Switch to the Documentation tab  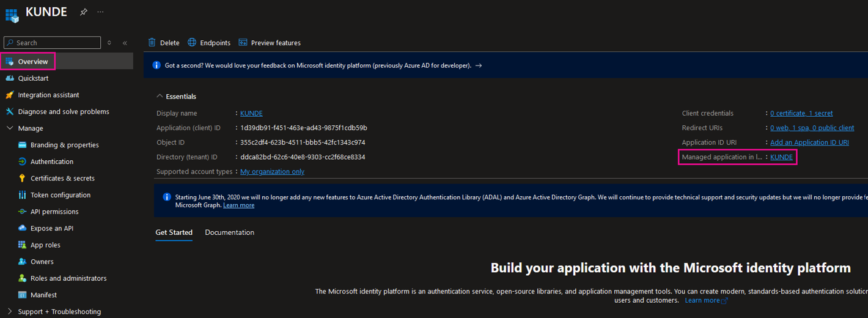point(229,232)
